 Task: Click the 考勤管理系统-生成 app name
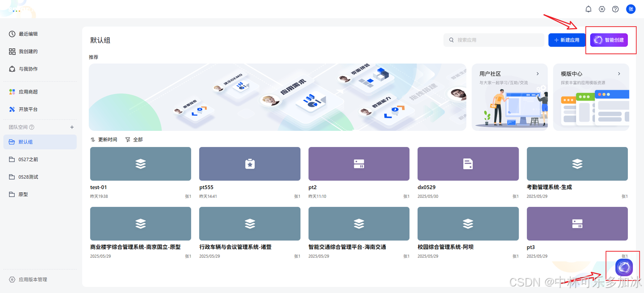pos(549,187)
